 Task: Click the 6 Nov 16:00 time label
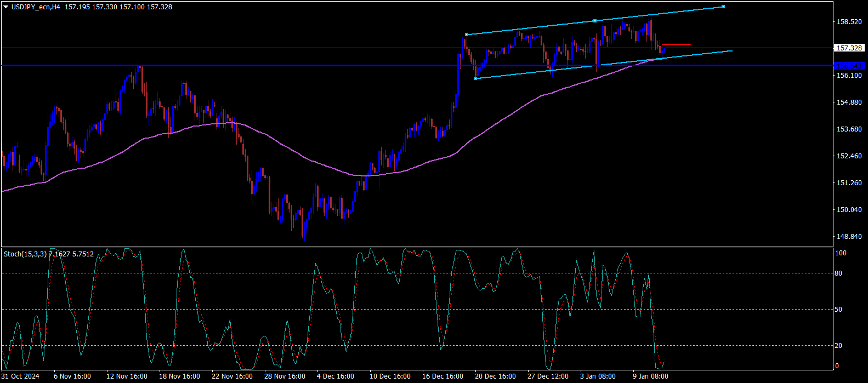point(72,376)
